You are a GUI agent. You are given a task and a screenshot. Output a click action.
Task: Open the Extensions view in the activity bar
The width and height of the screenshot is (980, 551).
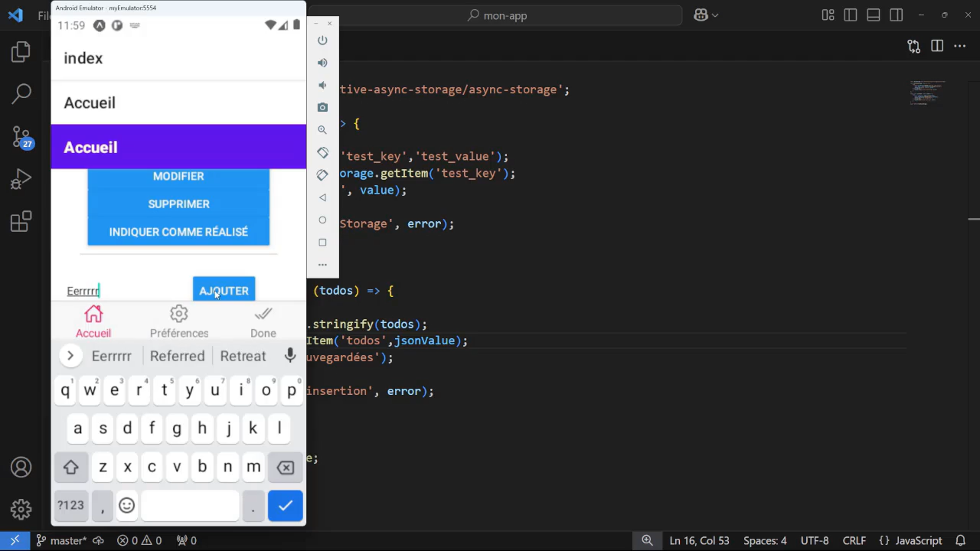click(21, 222)
